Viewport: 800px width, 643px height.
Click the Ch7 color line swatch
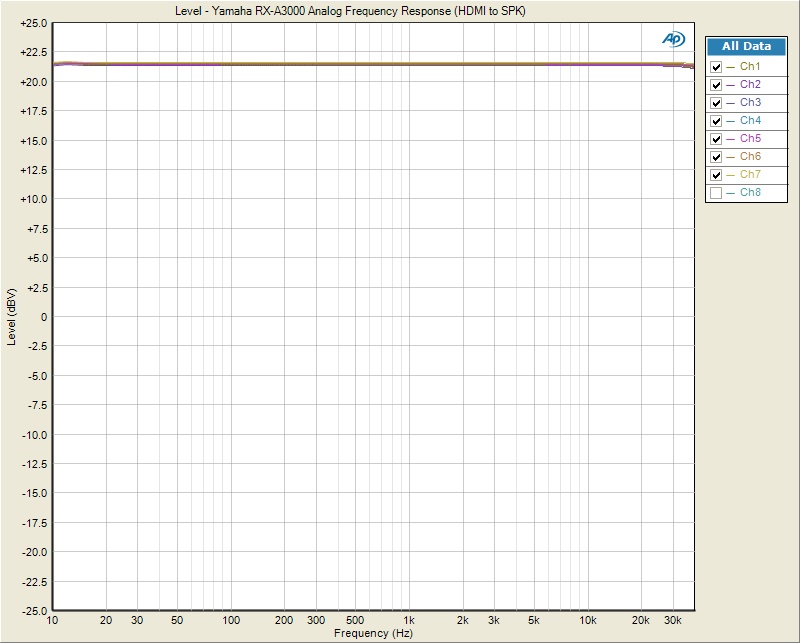tap(730, 175)
